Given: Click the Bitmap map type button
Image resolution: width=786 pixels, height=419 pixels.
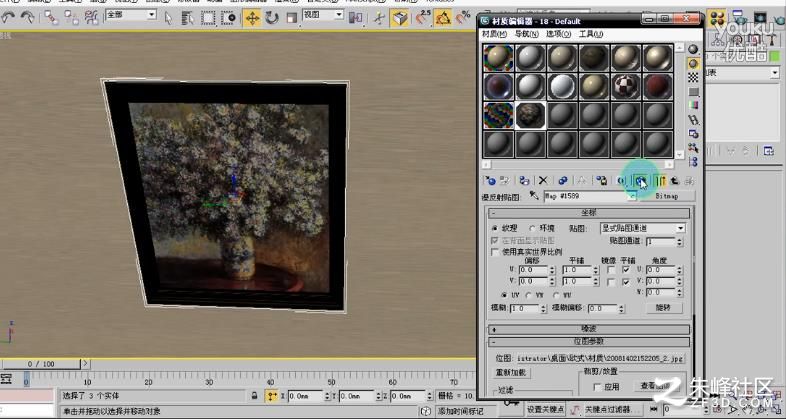Looking at the screenshot, I should [667, 196].
